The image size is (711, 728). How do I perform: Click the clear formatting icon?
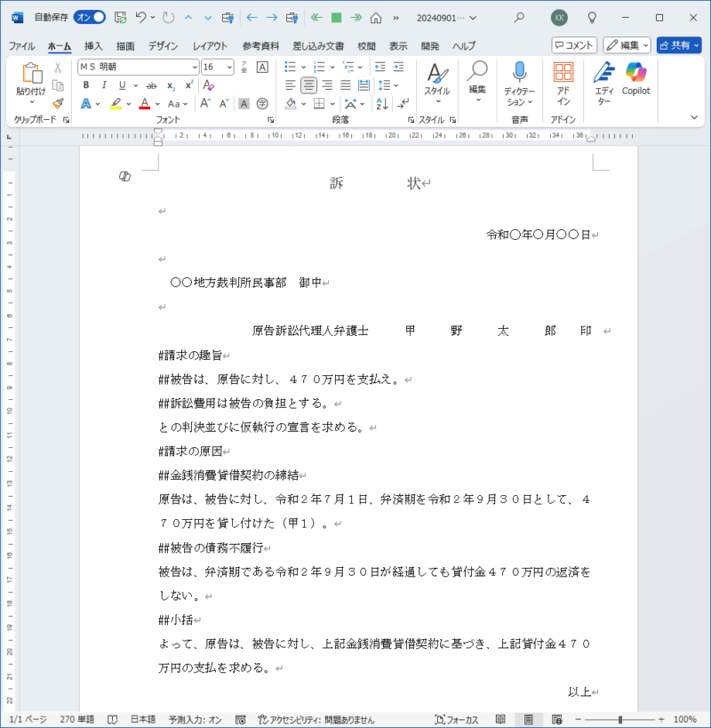(x=208, y=85)
